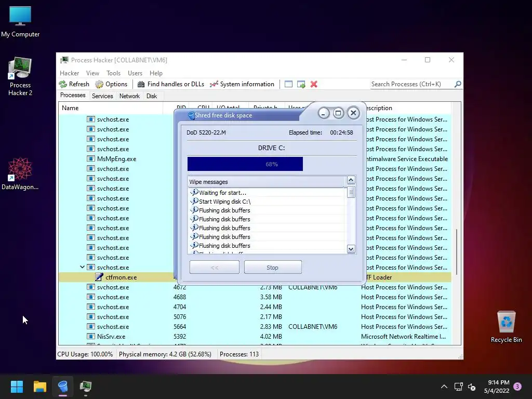Click the Refresh toolbar button
532x399 pixels.
point(74,84)
